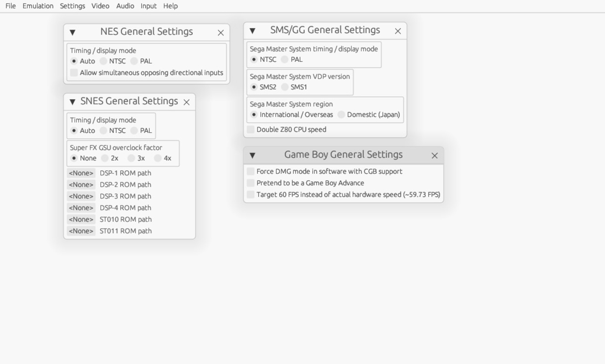Close the NES General Settings window

[x=221, y=33]
